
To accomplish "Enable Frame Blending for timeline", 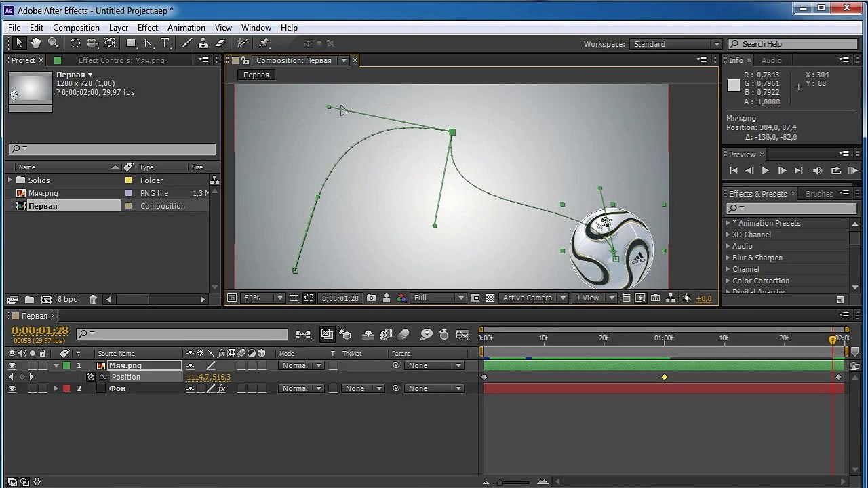I will pyautogui.click(x=386, y=334).
